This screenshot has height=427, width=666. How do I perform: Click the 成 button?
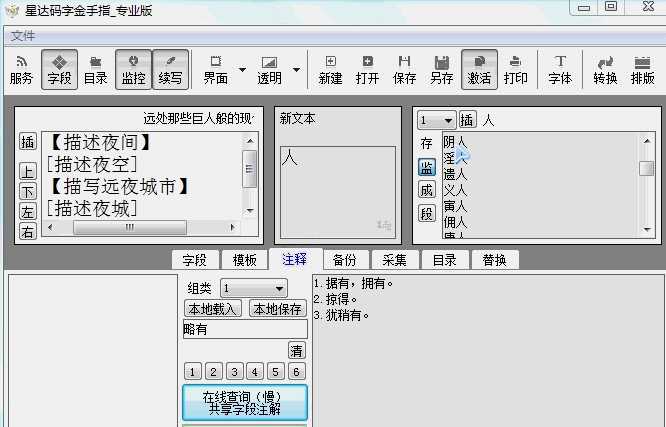[426, 190]
